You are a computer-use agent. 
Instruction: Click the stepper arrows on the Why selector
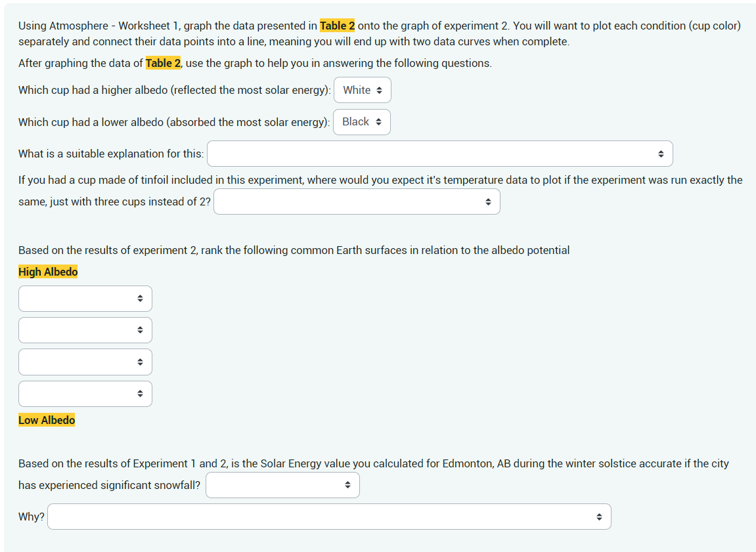click(x=600, y=517)
